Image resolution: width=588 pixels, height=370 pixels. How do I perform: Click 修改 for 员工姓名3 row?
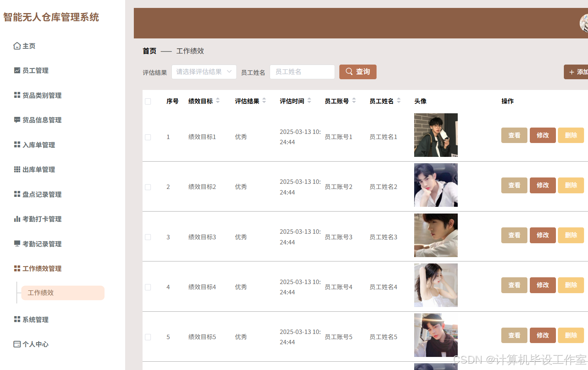coord(543,235)
